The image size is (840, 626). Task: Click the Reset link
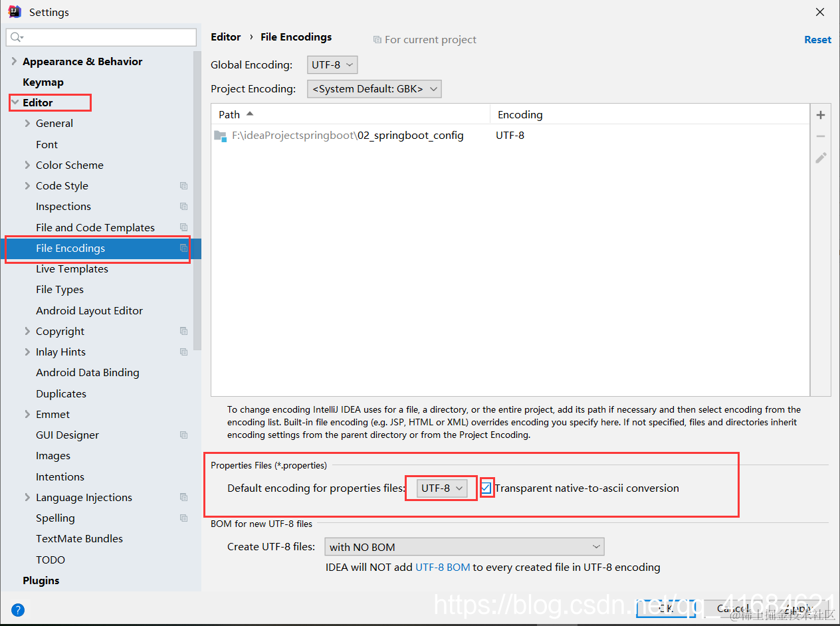pyautogui.click(x=817, y=39)
